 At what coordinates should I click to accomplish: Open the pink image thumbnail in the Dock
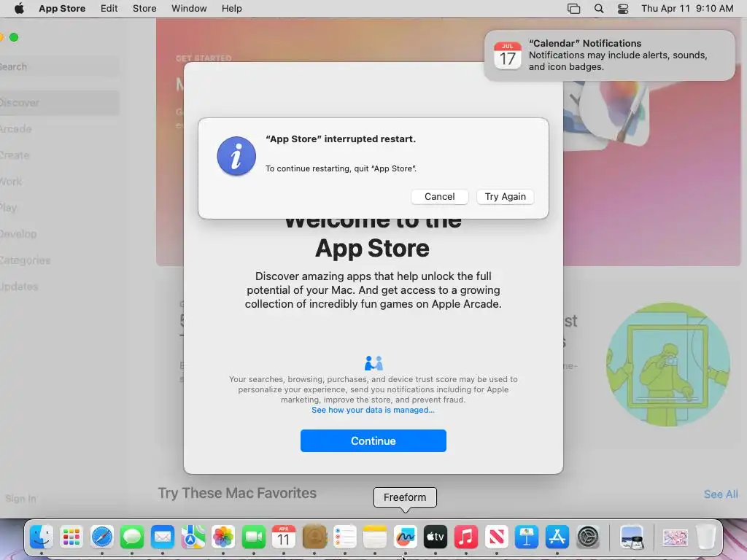[x=675, y=537]
